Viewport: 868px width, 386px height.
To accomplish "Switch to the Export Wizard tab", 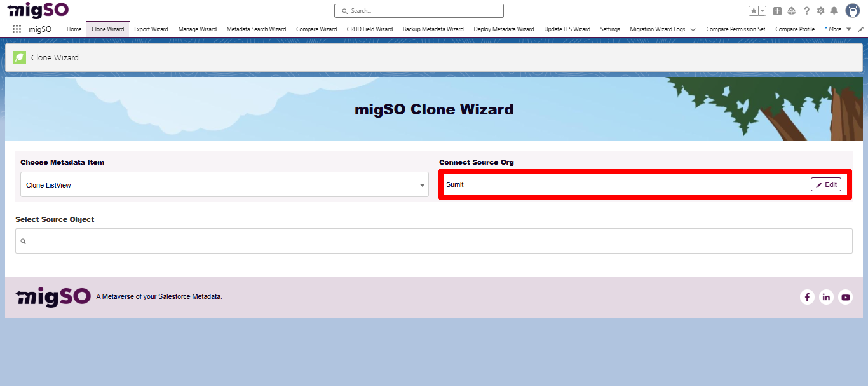I will click(x=151, y=29).
